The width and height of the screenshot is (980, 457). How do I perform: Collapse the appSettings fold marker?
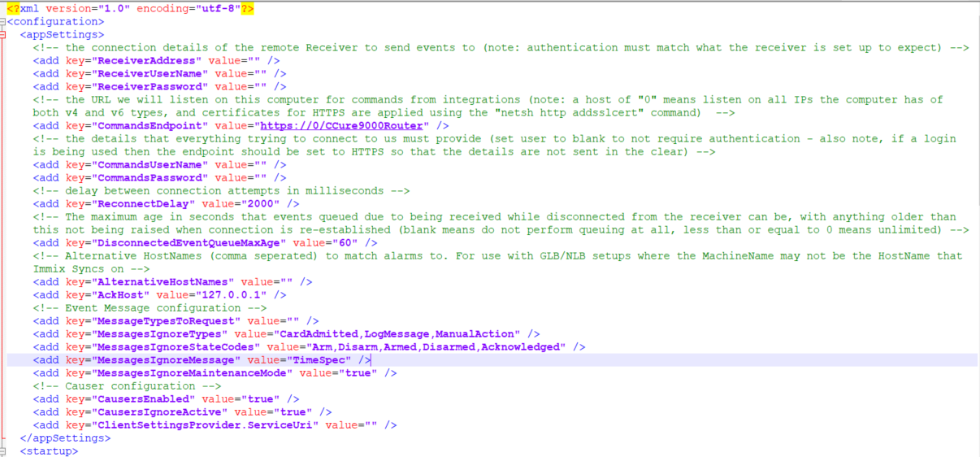[x=3, y=35]
